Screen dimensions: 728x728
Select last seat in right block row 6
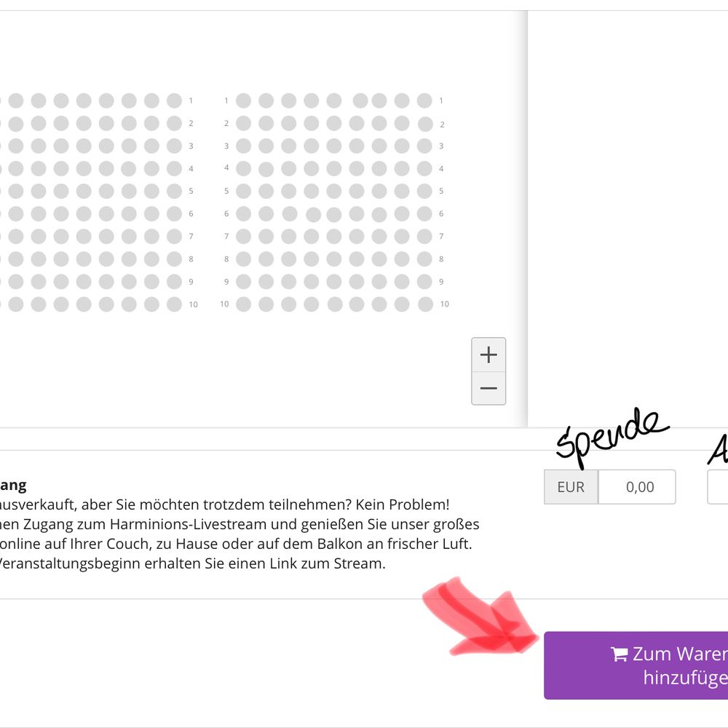point(424,213)
